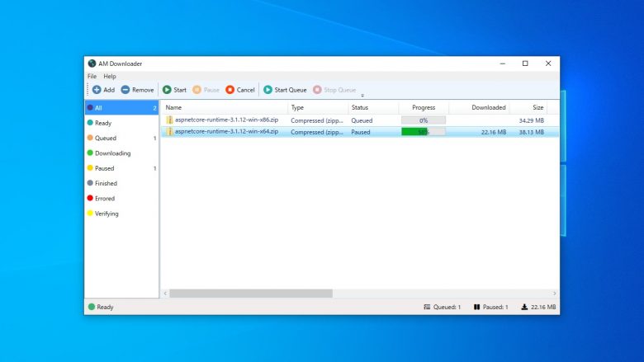The image size is (644, 362).
Task: Select the Finished category
Action: click(121, 183)
